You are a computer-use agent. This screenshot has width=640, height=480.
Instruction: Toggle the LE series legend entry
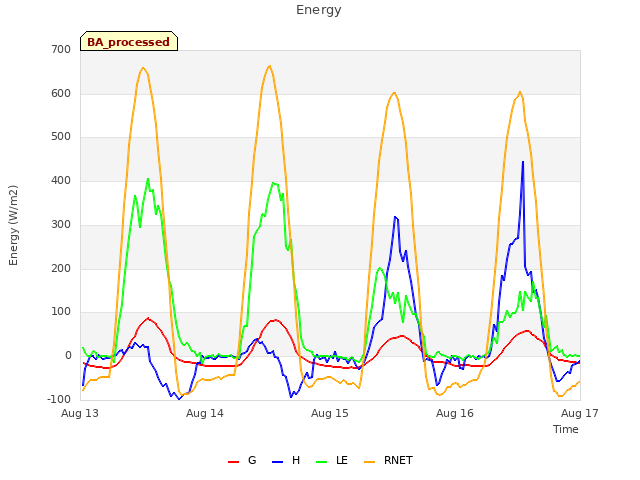(332, 460)
